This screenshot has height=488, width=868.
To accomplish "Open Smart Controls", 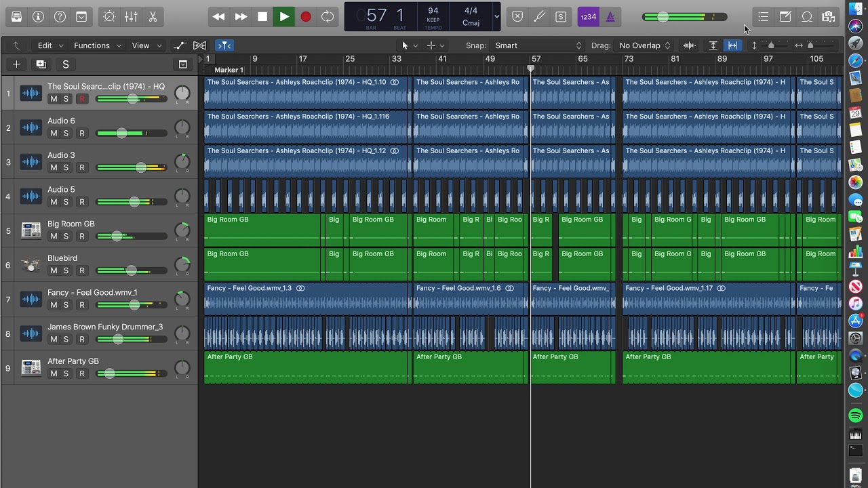I will 109,17.
